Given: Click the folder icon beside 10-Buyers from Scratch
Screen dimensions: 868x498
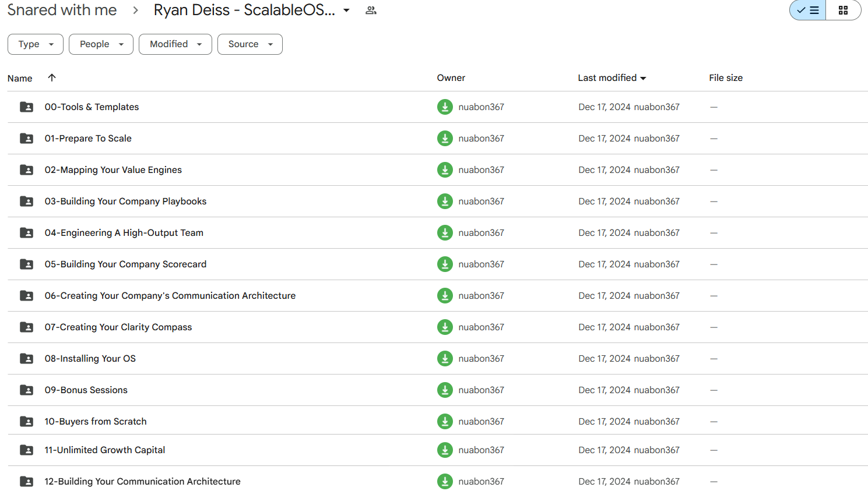Looking at the screenshot, I should (x=26, y=422).
